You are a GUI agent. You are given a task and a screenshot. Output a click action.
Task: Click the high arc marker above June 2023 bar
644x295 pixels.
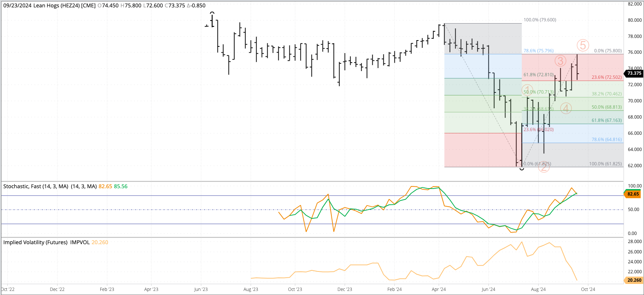pos(212,13)
